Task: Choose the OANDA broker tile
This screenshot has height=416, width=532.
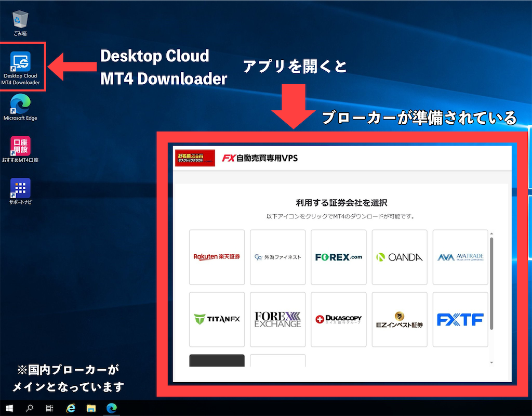Action: click(400, 257)
